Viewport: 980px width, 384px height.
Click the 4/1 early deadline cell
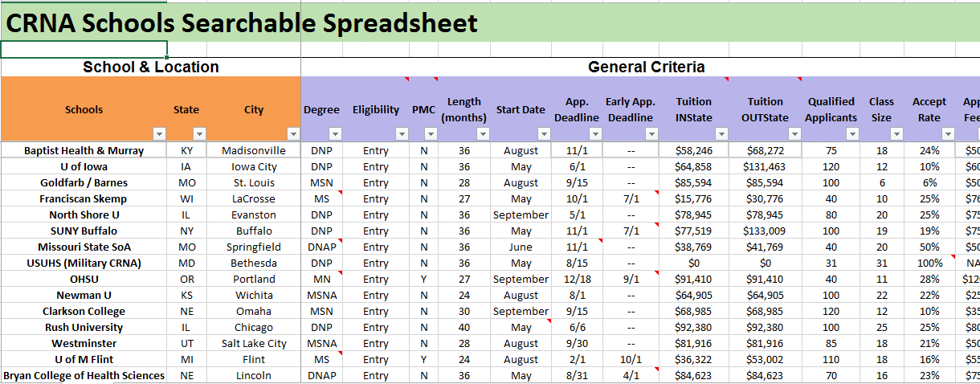[x=631, y=375]
